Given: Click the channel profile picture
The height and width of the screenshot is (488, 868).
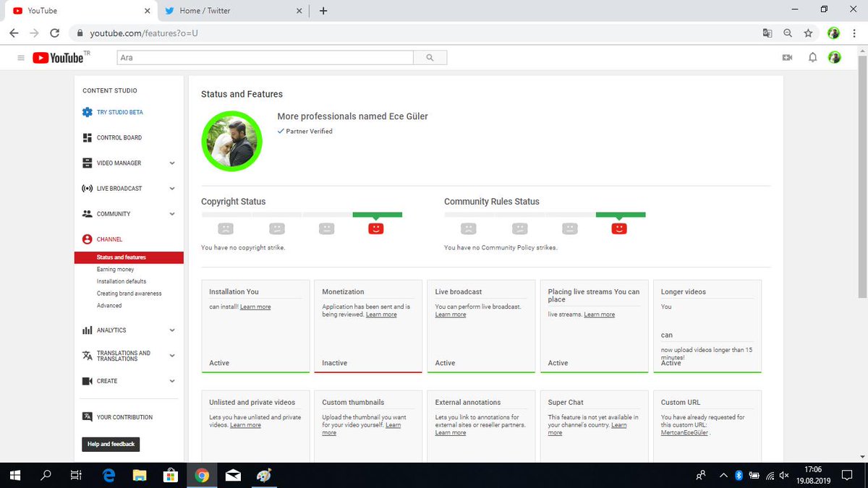Looking at the screenshot, I should (231, 142).
